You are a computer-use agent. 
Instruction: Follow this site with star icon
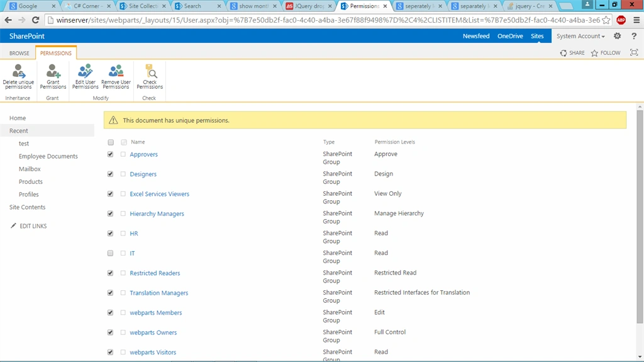[x=606, y=53]
